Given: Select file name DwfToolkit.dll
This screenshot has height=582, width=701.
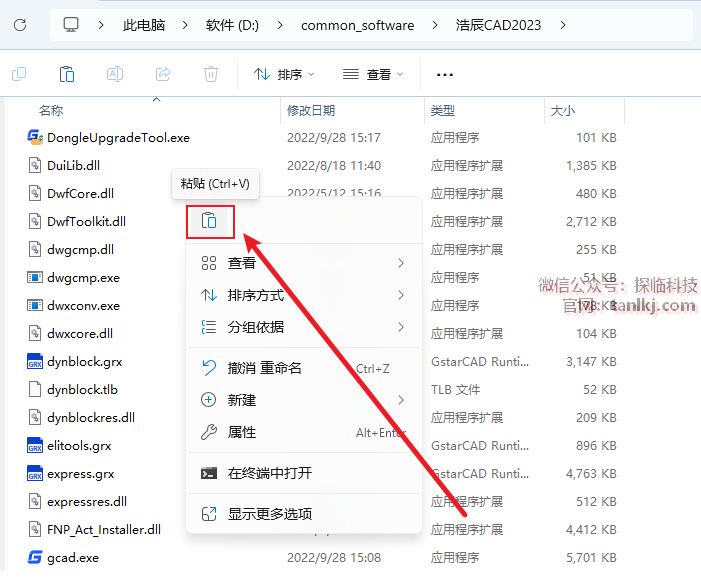Looking at the screenshot, I should 86,221.
